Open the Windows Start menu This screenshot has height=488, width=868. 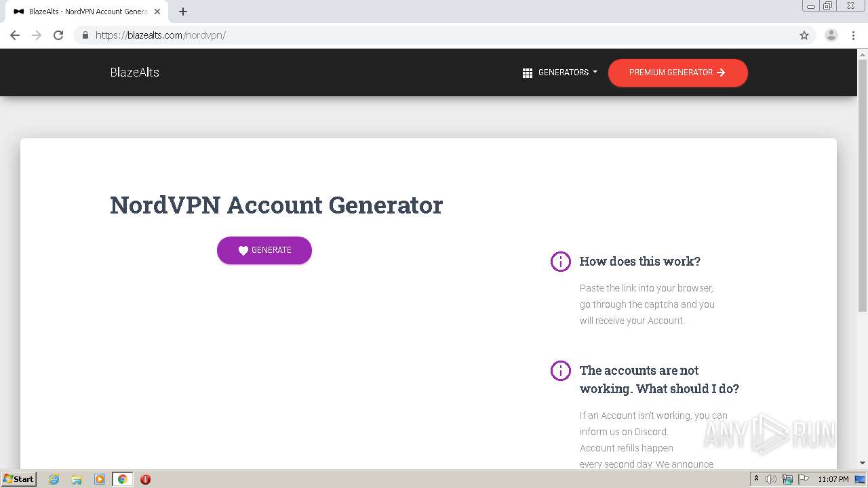[19, 479]
